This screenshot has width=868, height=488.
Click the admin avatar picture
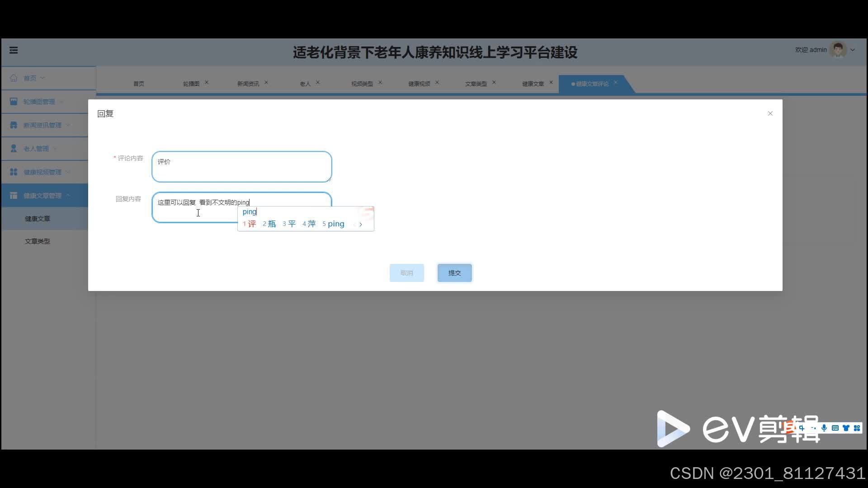838,50
